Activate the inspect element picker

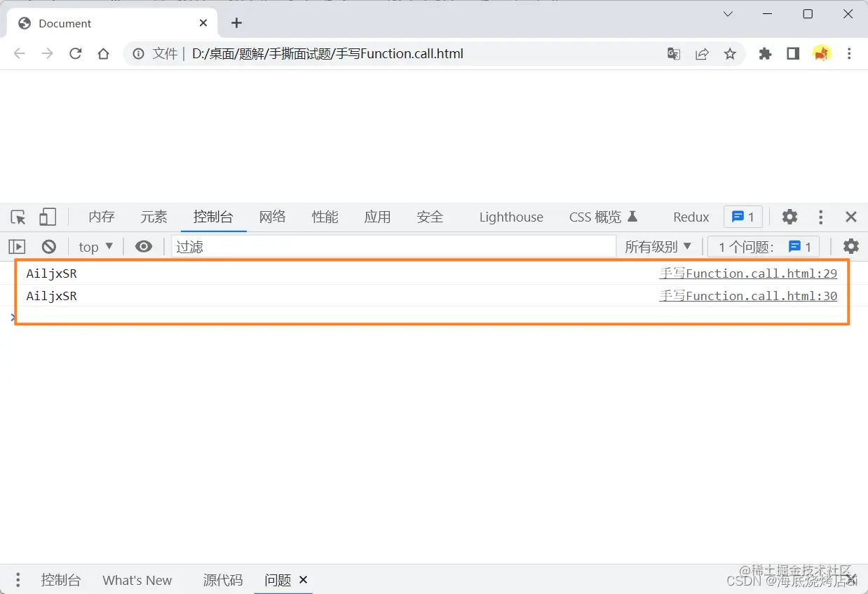19,217
